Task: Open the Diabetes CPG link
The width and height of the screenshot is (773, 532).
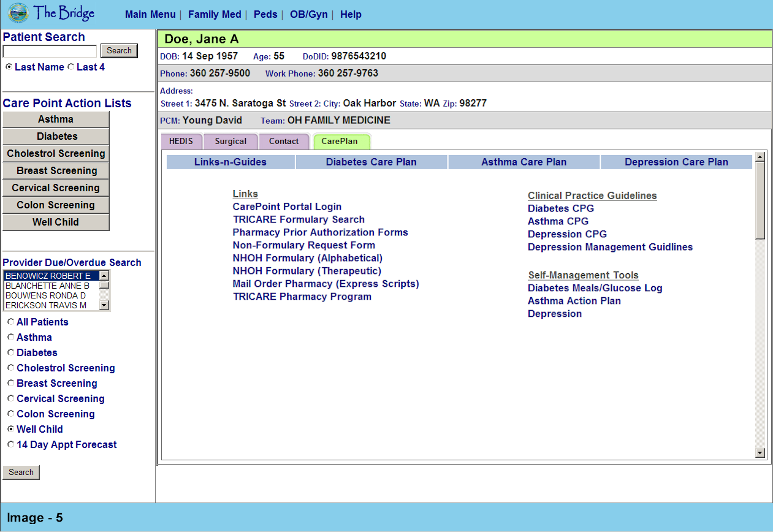Action: point(561,208)
